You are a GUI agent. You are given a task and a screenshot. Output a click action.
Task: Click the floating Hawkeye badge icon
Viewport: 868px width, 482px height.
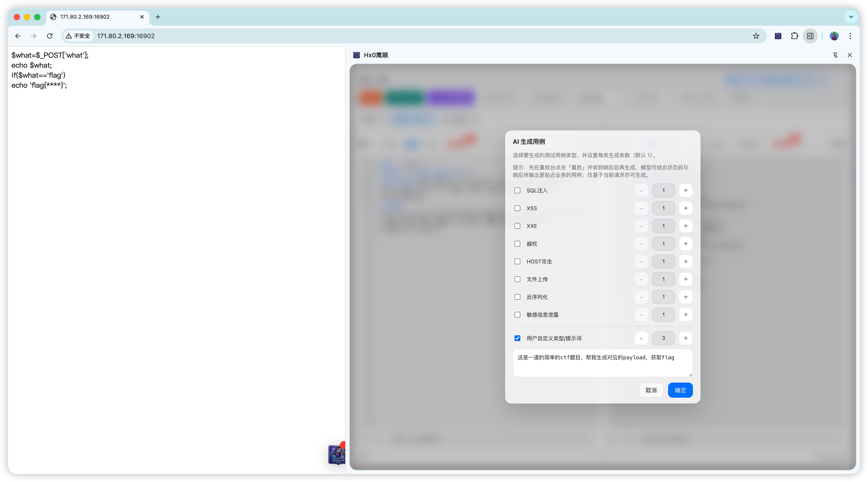coord(337,454)
